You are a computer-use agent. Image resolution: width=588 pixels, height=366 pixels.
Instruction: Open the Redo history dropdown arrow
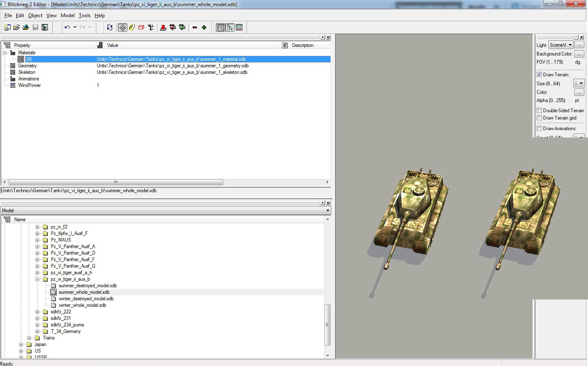pyautogui.click(x=90, y=27)
